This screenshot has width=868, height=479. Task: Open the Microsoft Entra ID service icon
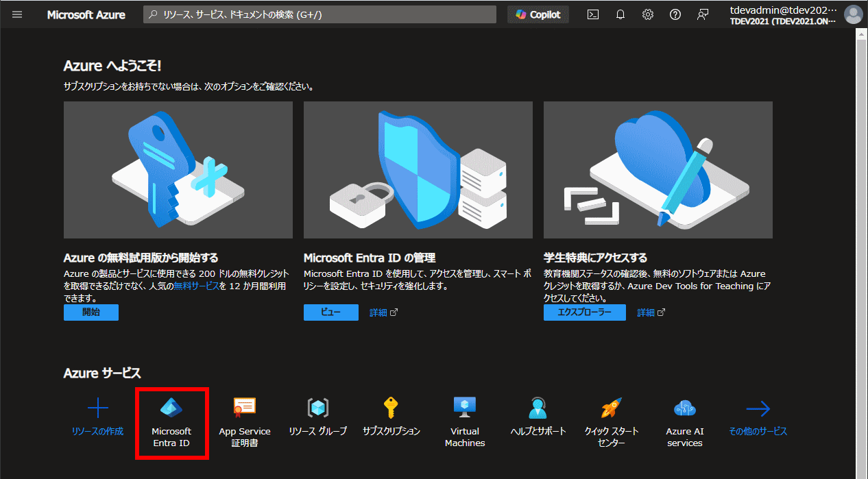coord(171,408)
